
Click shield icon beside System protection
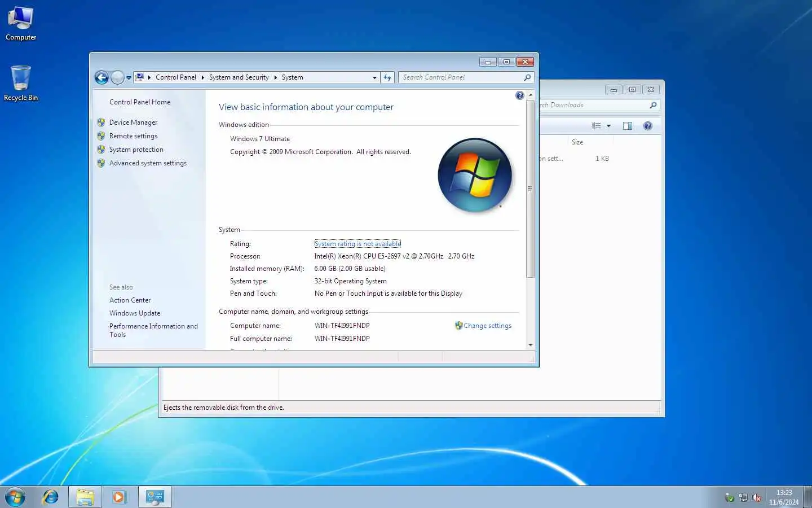click(x=101, y=150)
